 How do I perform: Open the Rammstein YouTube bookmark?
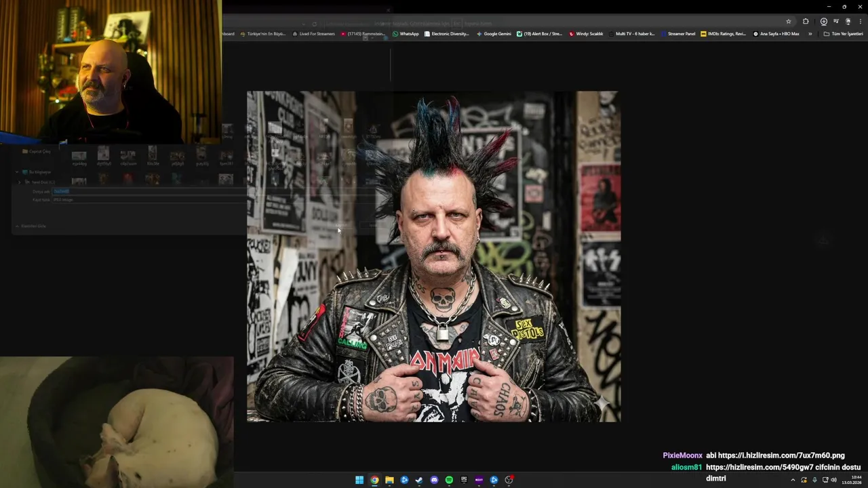362,34
